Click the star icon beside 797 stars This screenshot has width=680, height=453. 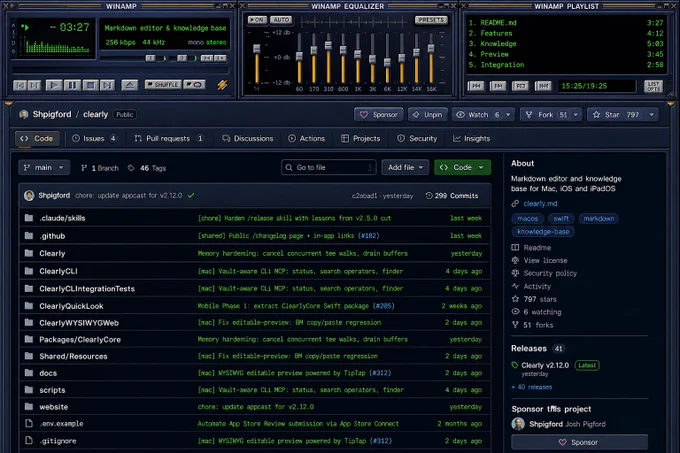(x=515, y=299)
